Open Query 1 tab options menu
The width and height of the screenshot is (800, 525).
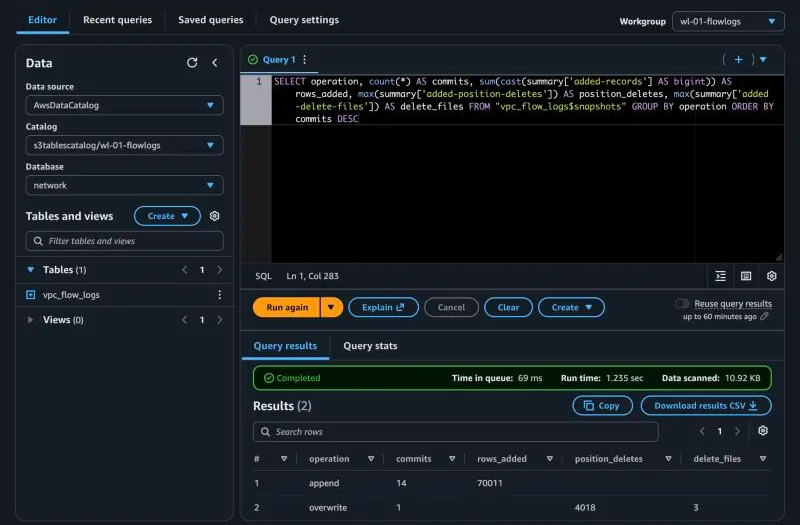[305, 60]
